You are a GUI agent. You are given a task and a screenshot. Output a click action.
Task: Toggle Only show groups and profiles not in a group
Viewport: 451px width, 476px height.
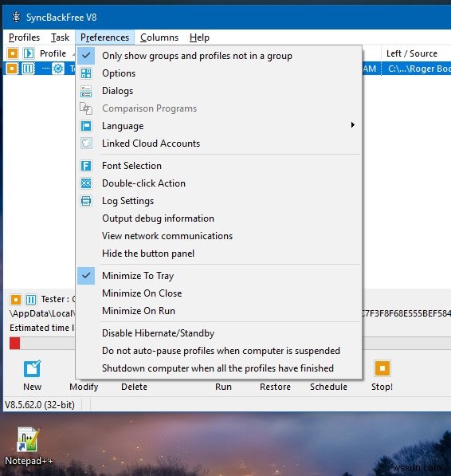219,56
